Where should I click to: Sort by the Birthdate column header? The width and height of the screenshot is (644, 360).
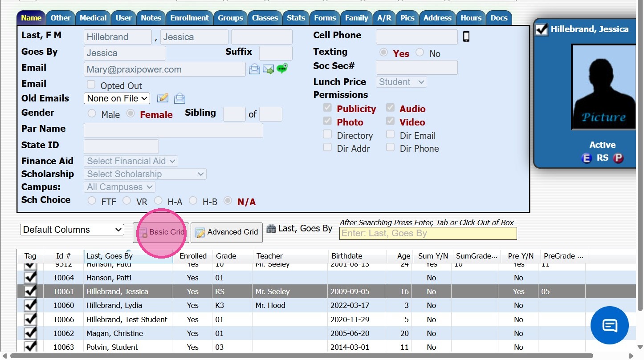point(356,256)
